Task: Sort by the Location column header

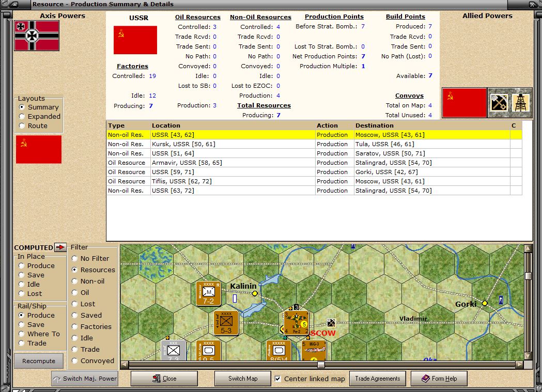Action: click(233, 126)
